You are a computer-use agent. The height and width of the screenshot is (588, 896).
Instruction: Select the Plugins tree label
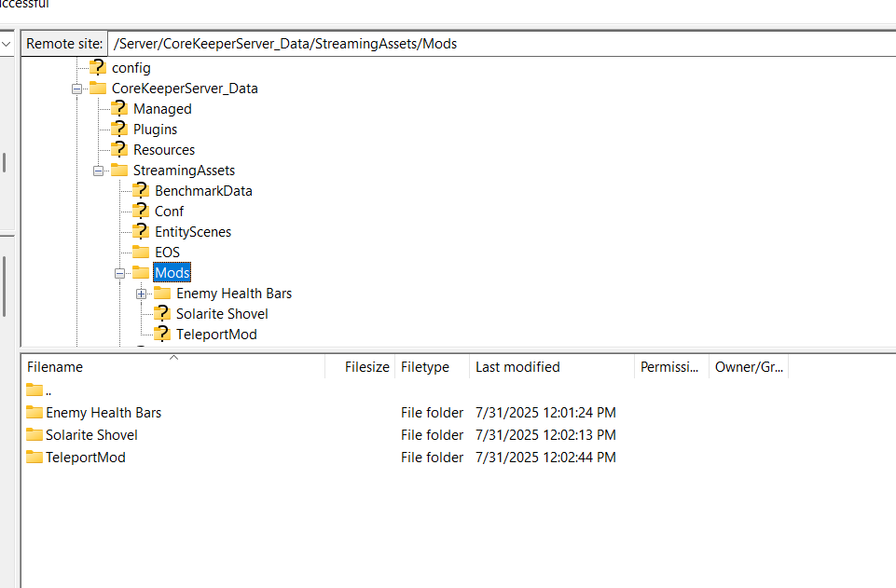155,130
